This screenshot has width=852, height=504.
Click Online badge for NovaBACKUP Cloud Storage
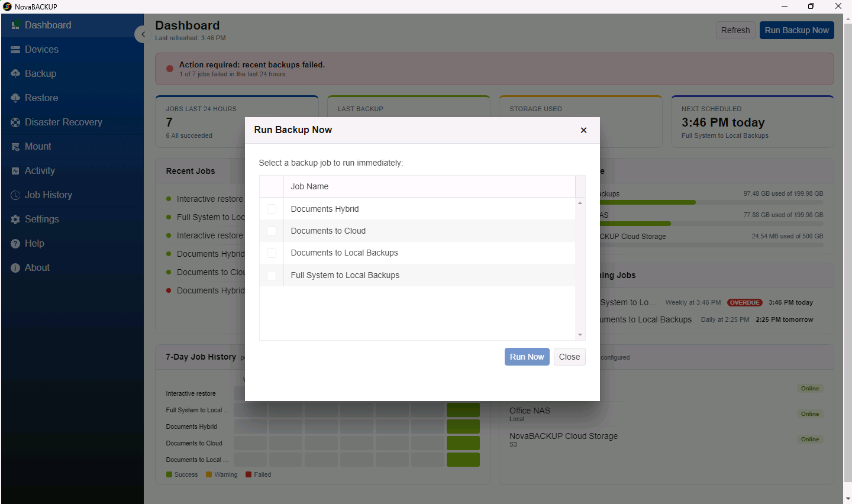[x=810, y=440]
